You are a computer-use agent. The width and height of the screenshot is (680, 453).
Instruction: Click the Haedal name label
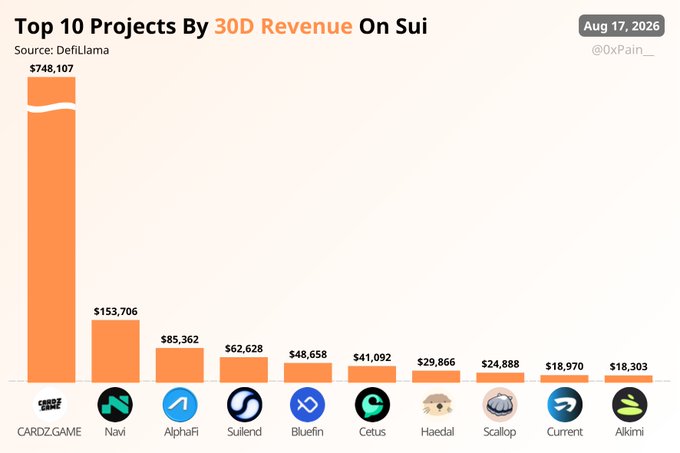click(x=438, y=432)
